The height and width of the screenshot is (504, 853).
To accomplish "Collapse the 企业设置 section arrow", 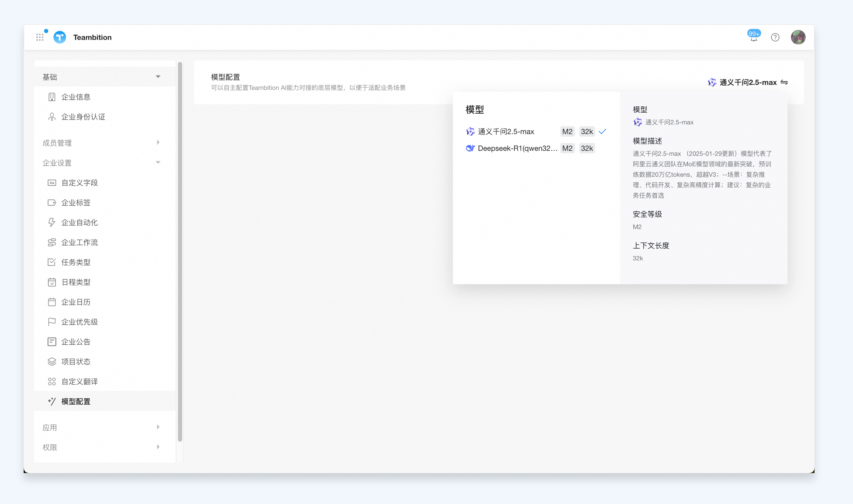I will (x=158, y=162).
